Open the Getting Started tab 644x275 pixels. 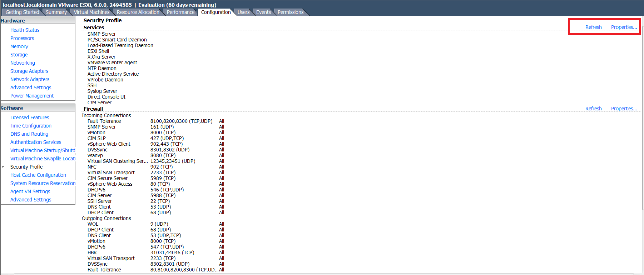pos(22,12)
